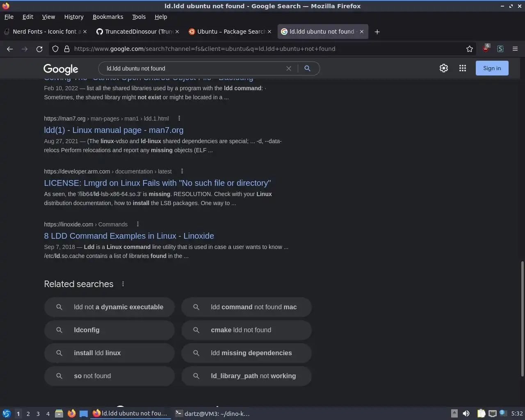Open Google quick settings gear
The width and height of the screenshot is (525, 420).
[x=444, y=68]
